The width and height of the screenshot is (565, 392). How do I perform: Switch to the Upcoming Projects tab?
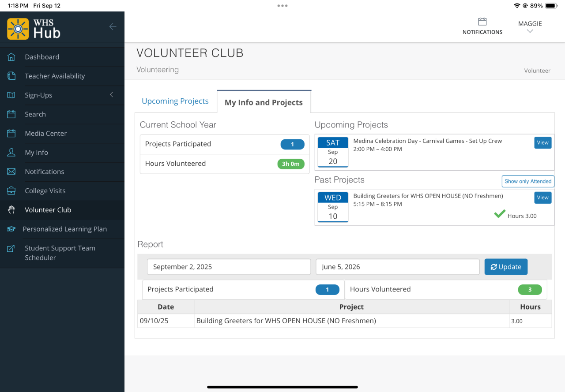click(x=175, y=101)
